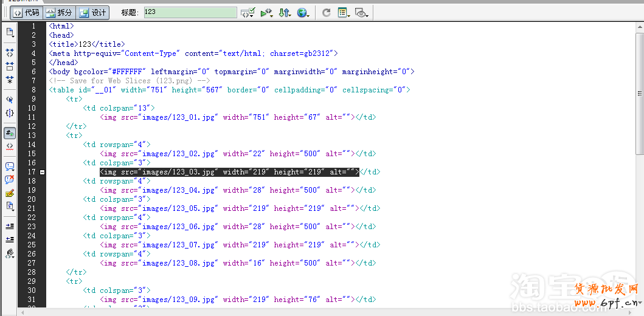The height and width of the screenshot is (316, 644).
Task: Collapse the code block at line 17
Action: tap(42, 173)
